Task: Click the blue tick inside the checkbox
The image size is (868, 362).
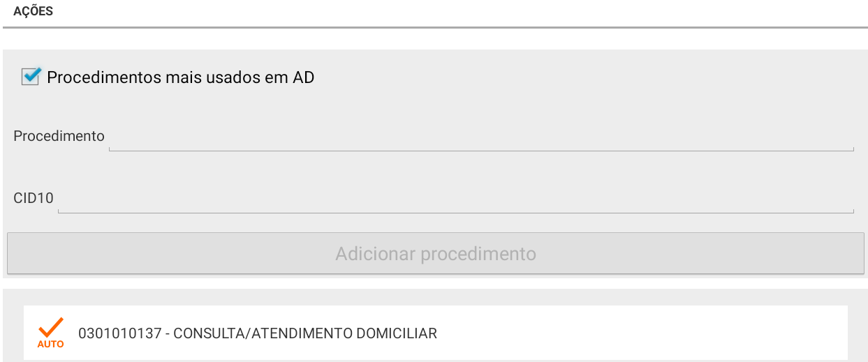Action: point(32,75)
